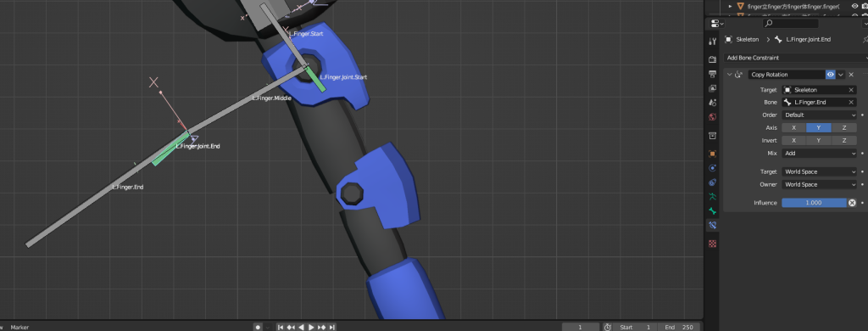Open the Output properties tab

712,74
